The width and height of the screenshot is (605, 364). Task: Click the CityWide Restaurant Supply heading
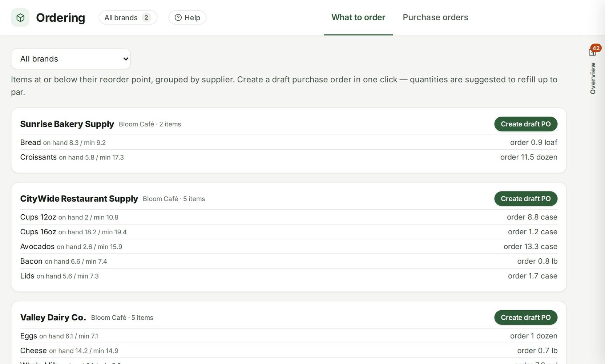click(79, 199)
